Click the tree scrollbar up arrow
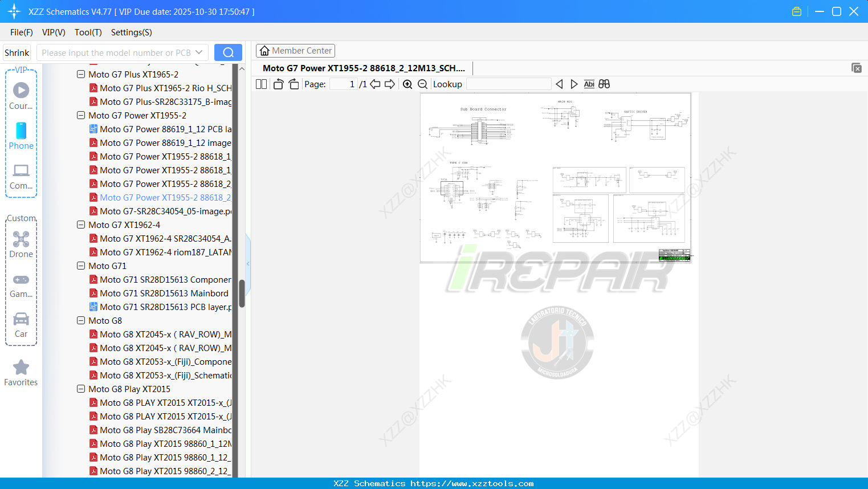The image size is (868, 489). pyautogui.click(x=242, y=69)
